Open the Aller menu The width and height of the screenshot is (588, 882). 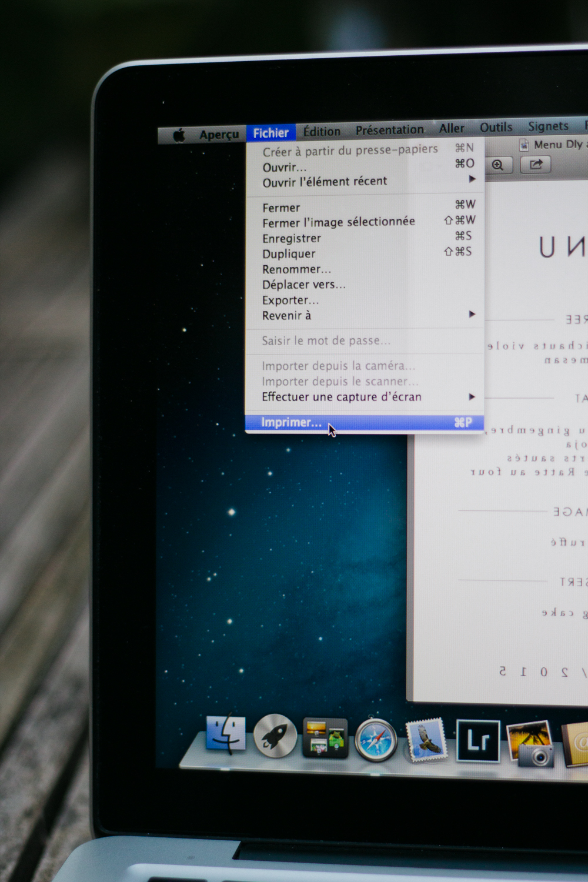[452, 128]
